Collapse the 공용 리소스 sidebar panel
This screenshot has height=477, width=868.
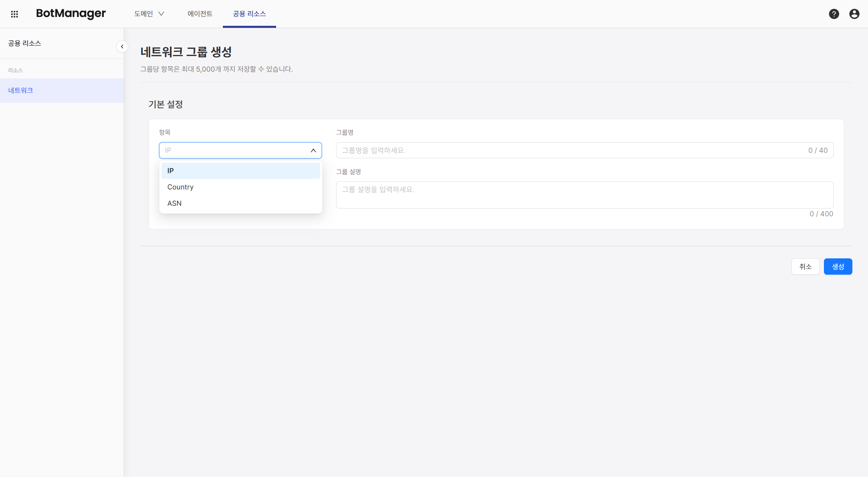(x=122, y=47)
